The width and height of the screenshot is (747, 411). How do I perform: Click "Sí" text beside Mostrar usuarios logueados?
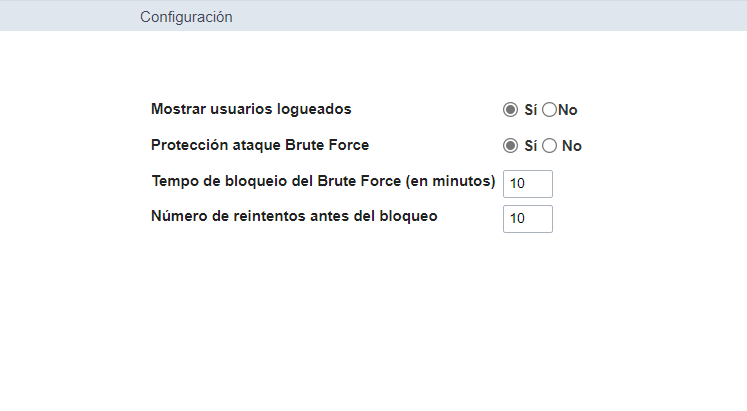530,110
